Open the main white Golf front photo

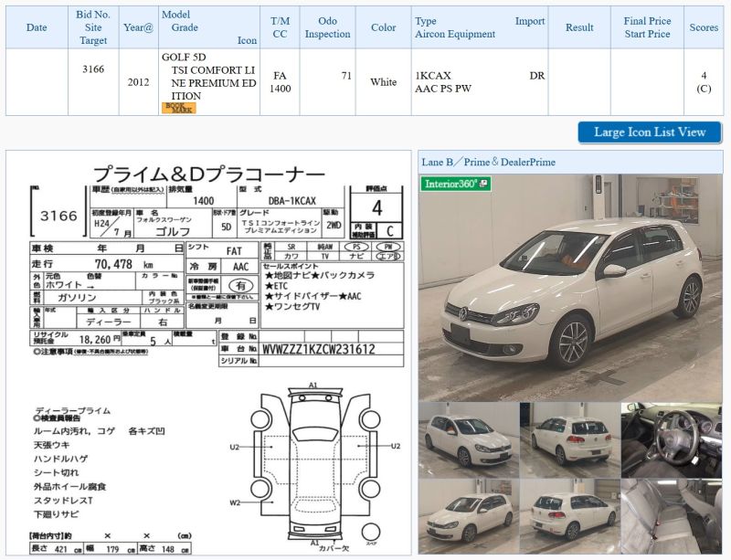click(x=570, y=288)
